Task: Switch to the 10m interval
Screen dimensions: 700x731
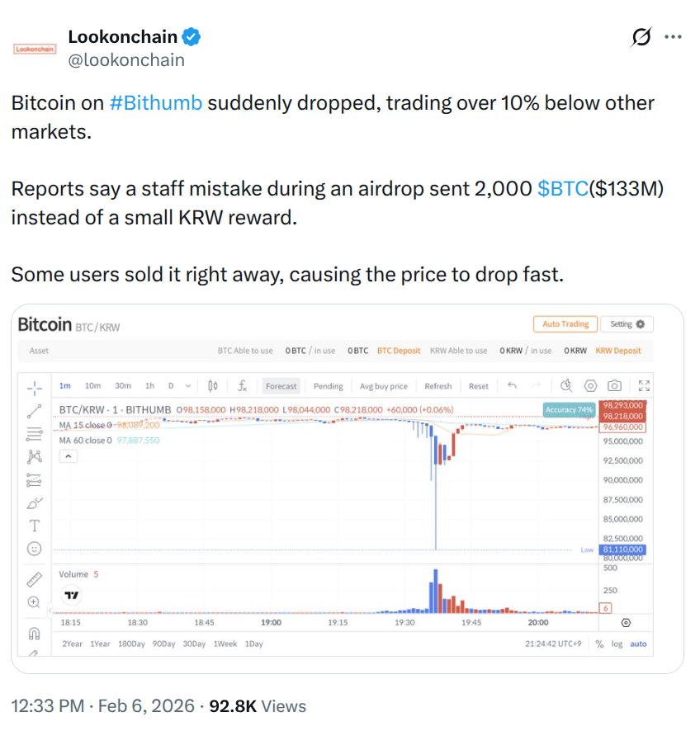Action: [92, 386]
